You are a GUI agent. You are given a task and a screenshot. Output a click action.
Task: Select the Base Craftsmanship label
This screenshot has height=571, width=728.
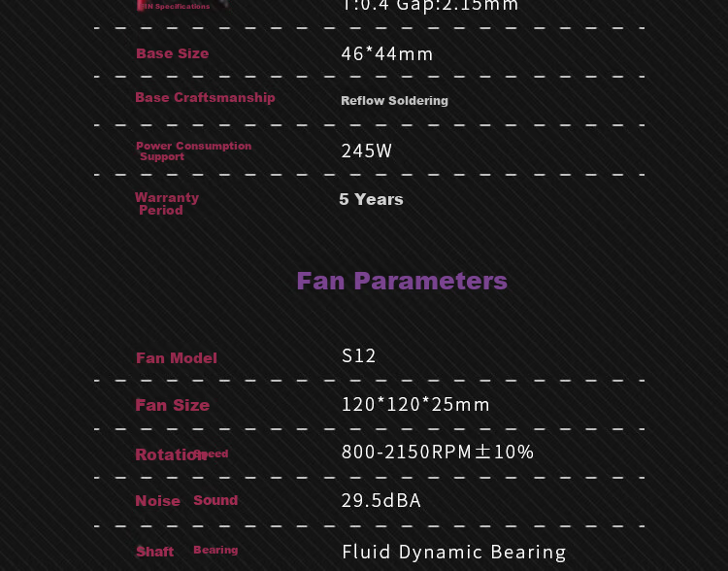pyautogui.click(x=205, y=97)
